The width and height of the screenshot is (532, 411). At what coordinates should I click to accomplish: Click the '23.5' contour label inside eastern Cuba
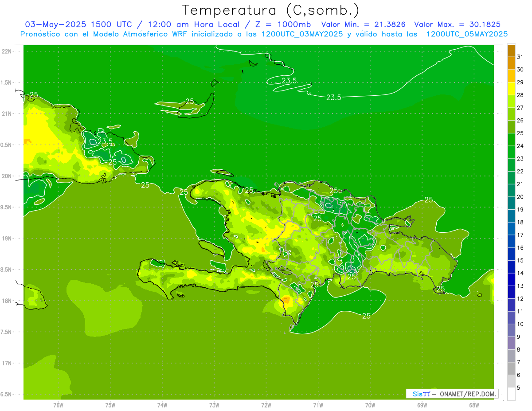[105, 141]
